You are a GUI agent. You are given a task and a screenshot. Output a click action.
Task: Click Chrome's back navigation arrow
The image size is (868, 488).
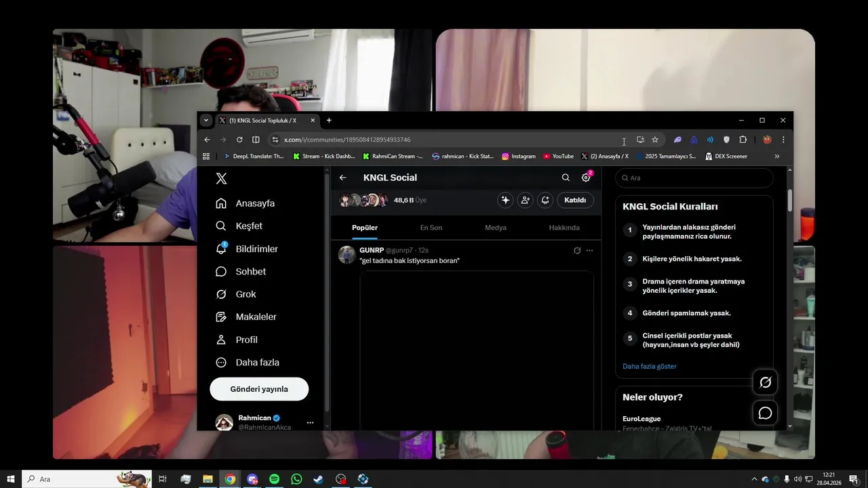click(207, 140)
